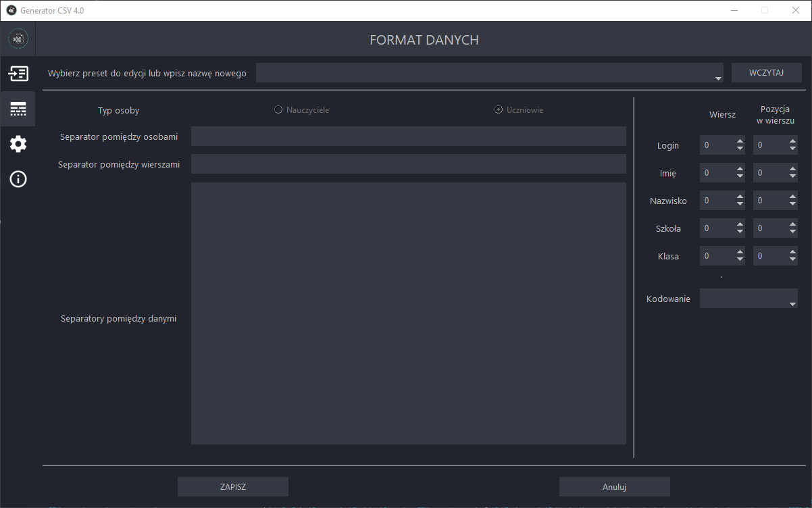
Task: Click the Separatory pomiędzy danymi text area
Action: pos(408,313)
